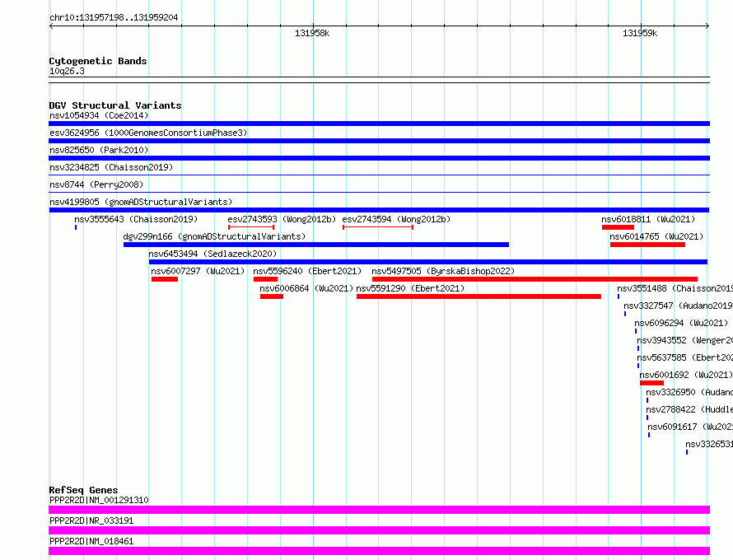Click the red bar under nsv5596240
Viewport: 733px width, 560px height.
coord(265,279)
